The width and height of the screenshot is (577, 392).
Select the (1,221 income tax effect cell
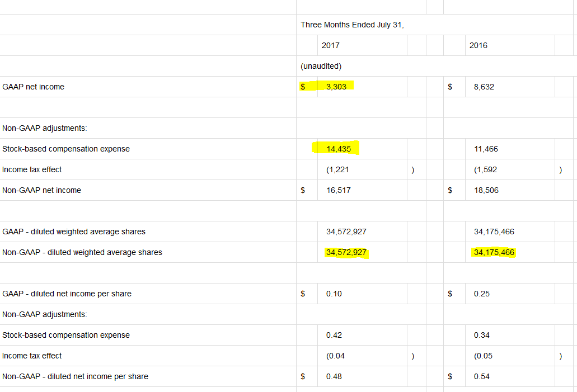click(x=339, y=169)
